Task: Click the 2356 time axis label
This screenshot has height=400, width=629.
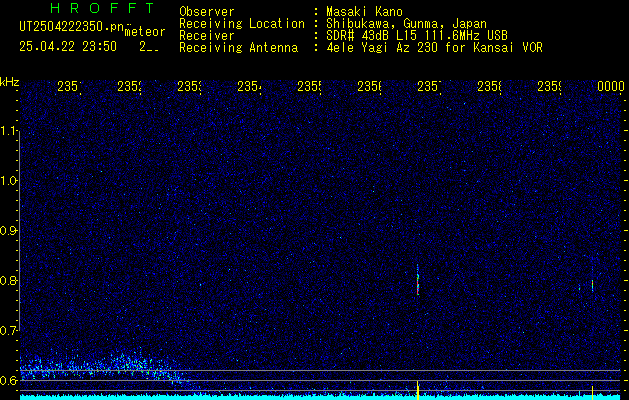Action: tap(370, 86)
